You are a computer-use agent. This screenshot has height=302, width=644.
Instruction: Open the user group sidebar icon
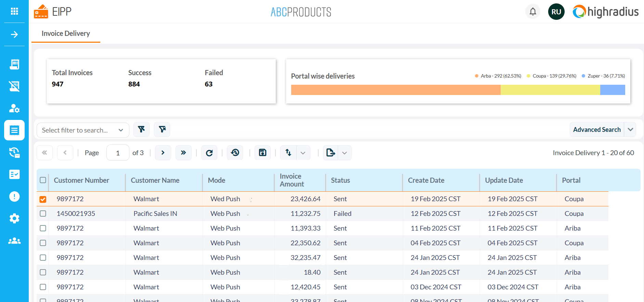(x=14, y=241)
